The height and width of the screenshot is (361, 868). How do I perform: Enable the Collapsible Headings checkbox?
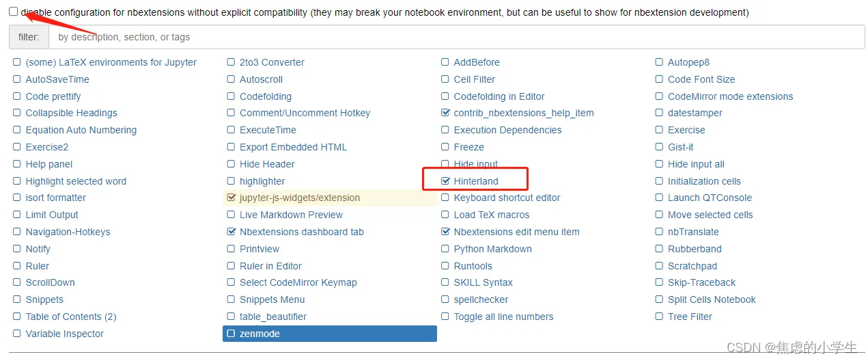coord(17,113)
